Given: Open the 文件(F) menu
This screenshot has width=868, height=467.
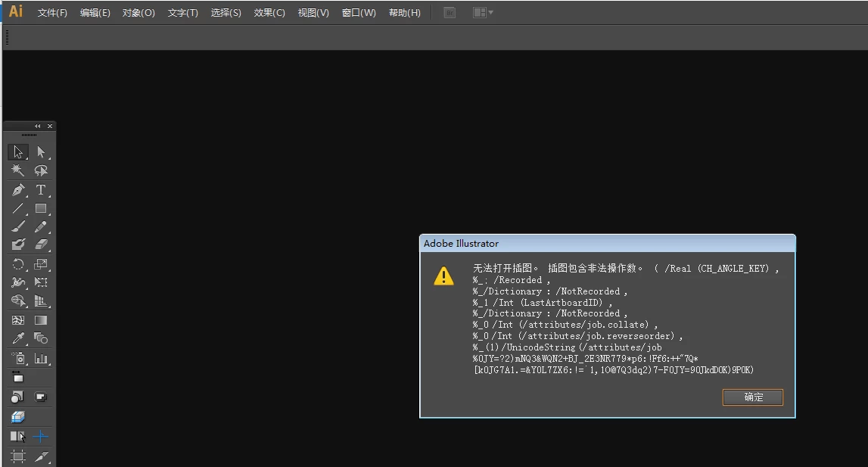Looking at the screenshot, I should click(x=52, y=12).
